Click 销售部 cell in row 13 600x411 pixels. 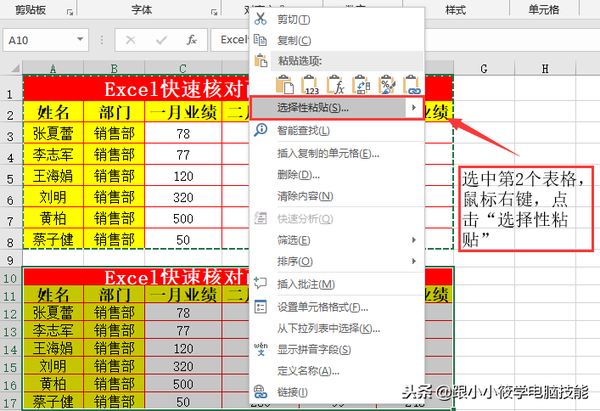click(114, 331)
